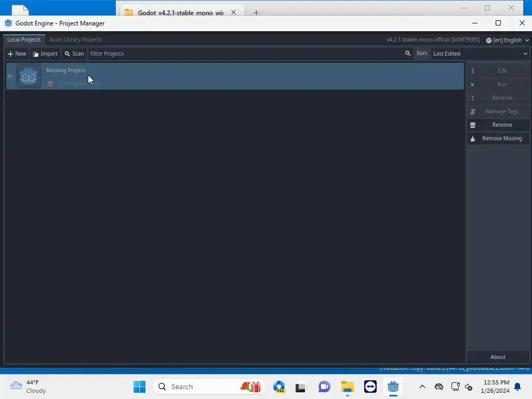Click Remove Missing button
Viewport: 532px width, 399px height.
click(498, 138)
